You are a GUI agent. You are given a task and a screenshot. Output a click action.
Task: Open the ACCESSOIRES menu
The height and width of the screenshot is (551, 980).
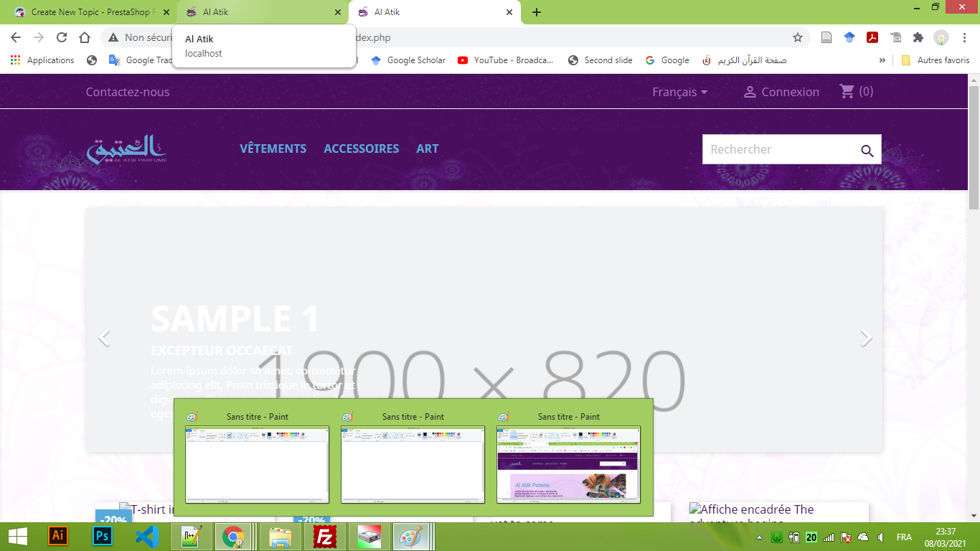(x=361, y=149)
